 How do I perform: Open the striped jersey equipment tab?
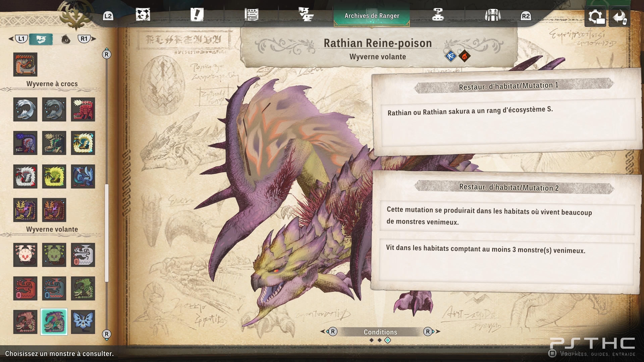pyautogui.click(x=493, y=15)
